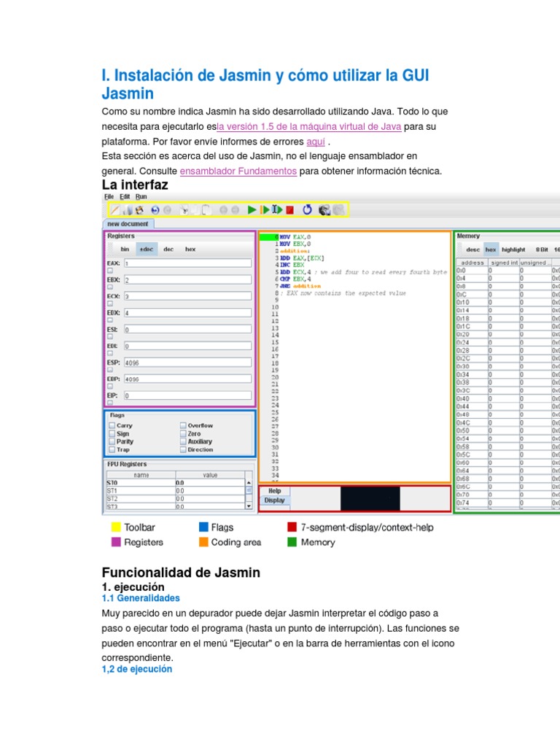Click the EAX register value field
Screen dimensions: 560x747
tap(187, 263)
